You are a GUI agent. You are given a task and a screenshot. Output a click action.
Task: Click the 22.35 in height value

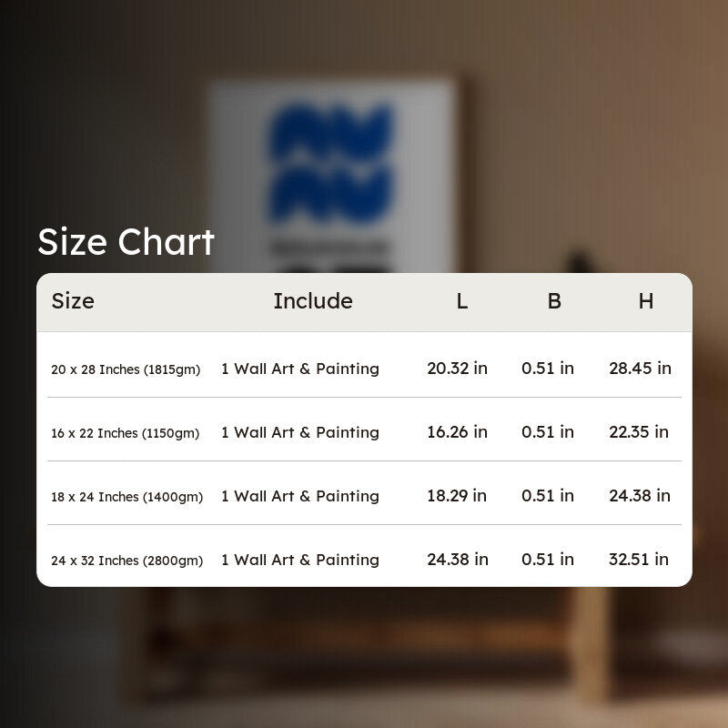pos(639,432)
